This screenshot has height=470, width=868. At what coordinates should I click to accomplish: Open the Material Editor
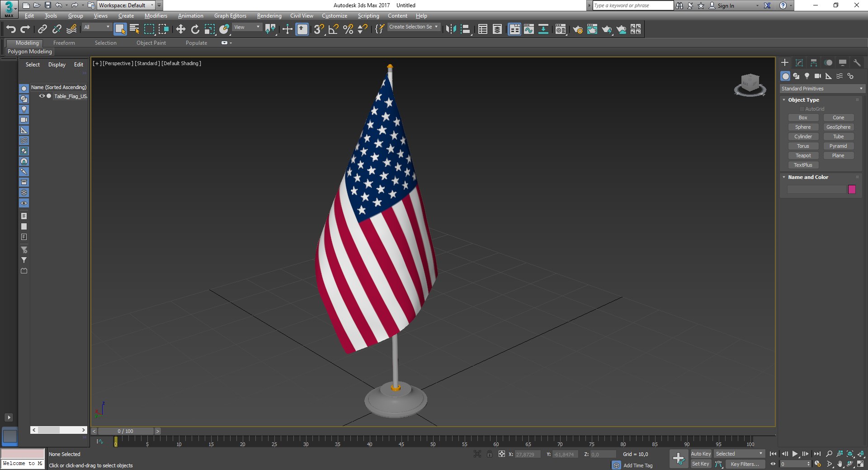coord(561,29)
